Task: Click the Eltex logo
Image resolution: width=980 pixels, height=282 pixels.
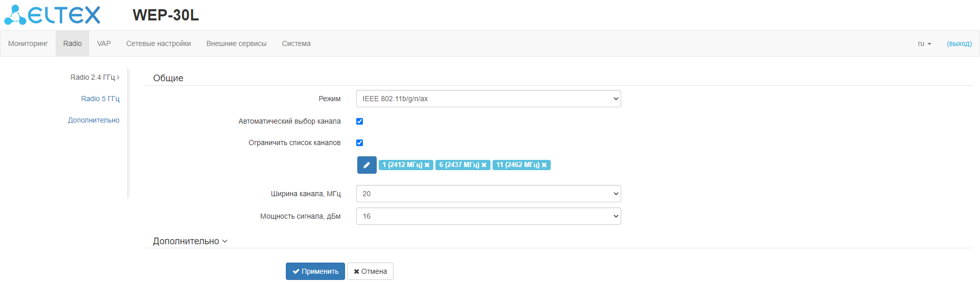Action: click(52, 15)
